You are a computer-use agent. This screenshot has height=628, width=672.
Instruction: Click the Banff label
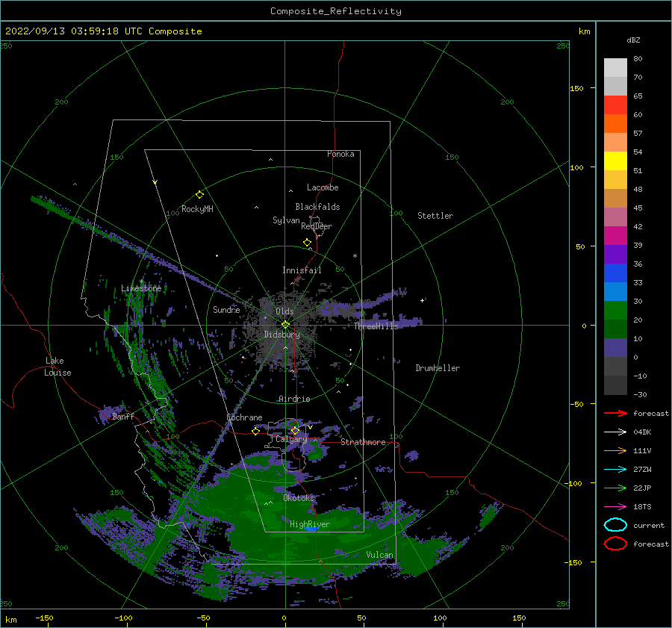point(123,416)
